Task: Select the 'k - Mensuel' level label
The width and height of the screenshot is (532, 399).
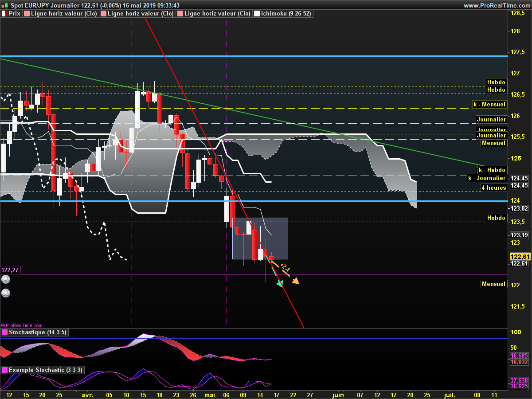Action: [x=489, y=105]
